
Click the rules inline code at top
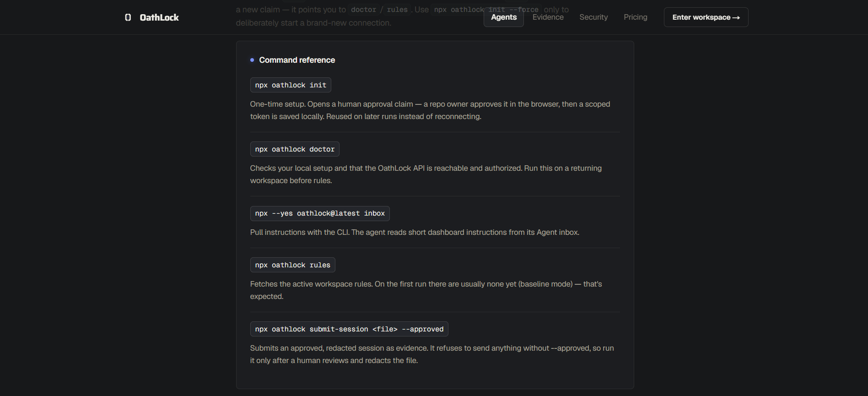point(397,10)
